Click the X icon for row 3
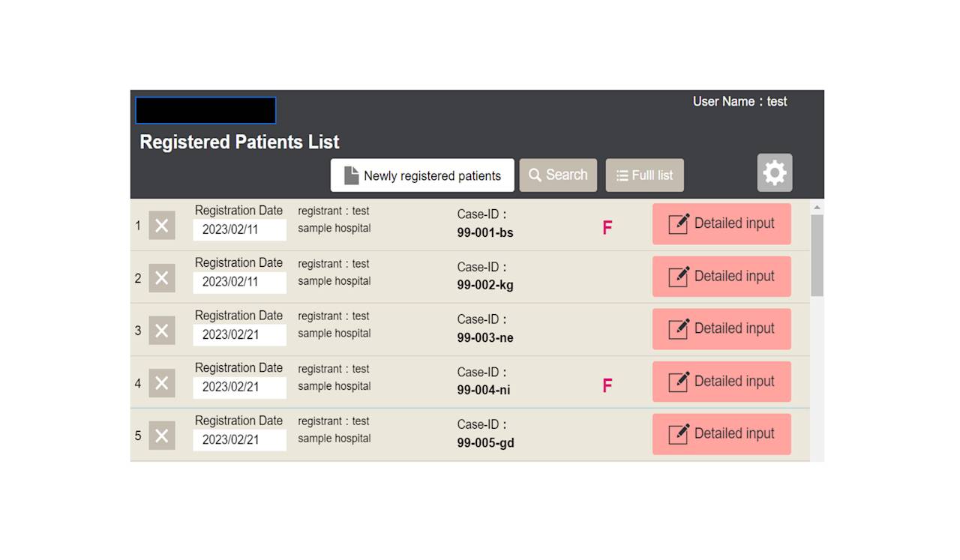 [x=161, y=331]
